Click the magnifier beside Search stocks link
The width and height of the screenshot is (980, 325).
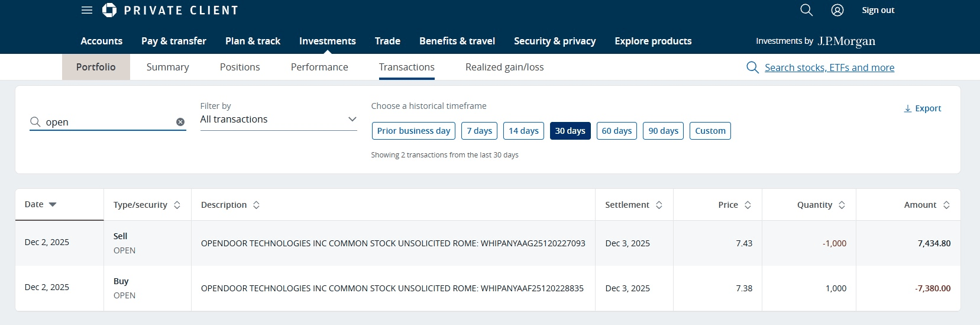pyautogui.click(x=752, y=67)
